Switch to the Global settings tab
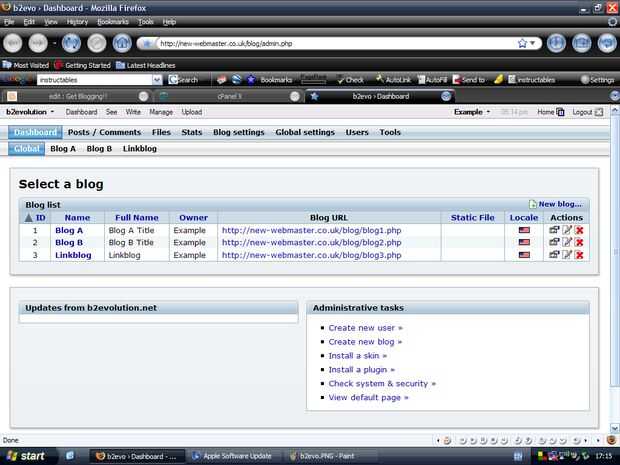Viewport: 620px width, 465px height. [305, 132]
